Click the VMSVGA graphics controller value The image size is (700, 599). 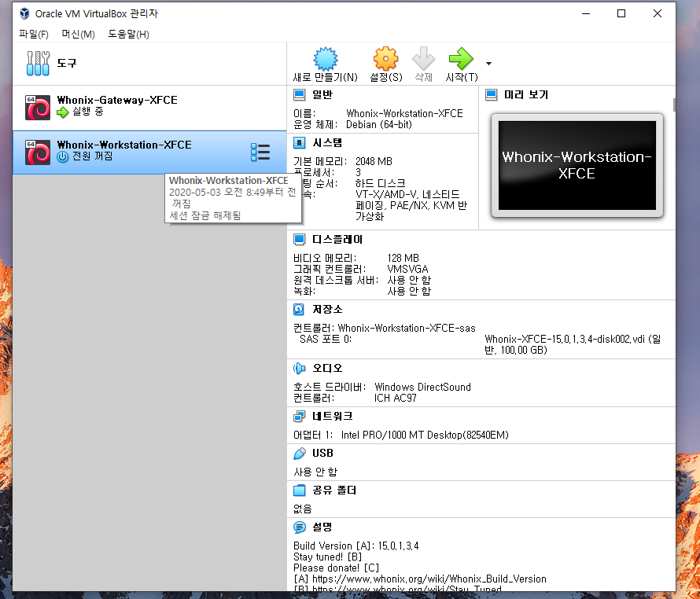coord(407,269)
